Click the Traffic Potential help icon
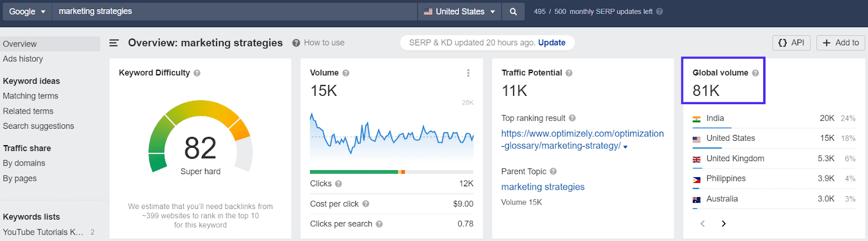 (569, 73)
